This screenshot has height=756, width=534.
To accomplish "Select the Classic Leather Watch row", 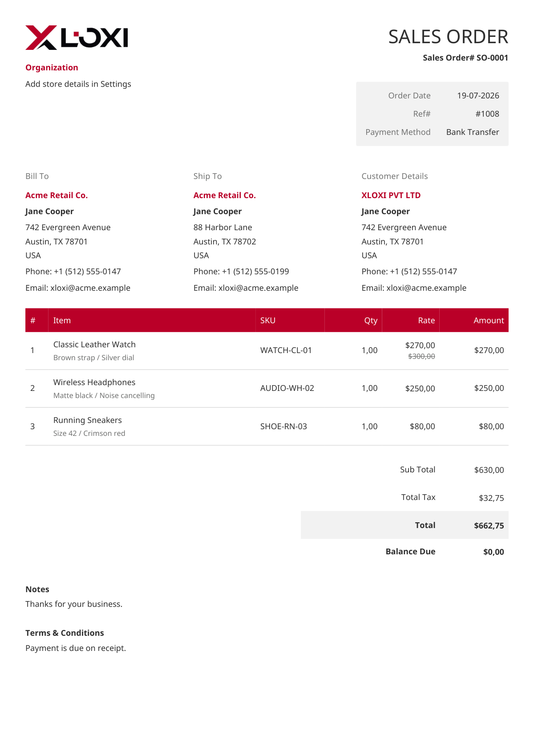I will tap(267, 351).
